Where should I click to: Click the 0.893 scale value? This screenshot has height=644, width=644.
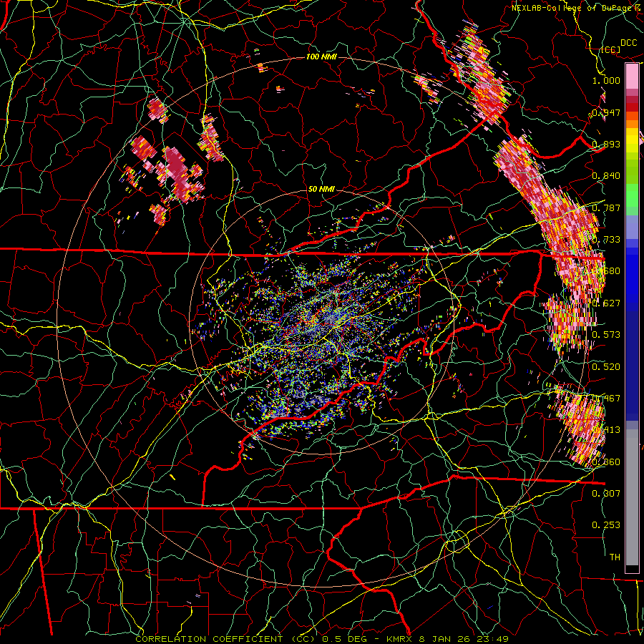coord(606,144)
